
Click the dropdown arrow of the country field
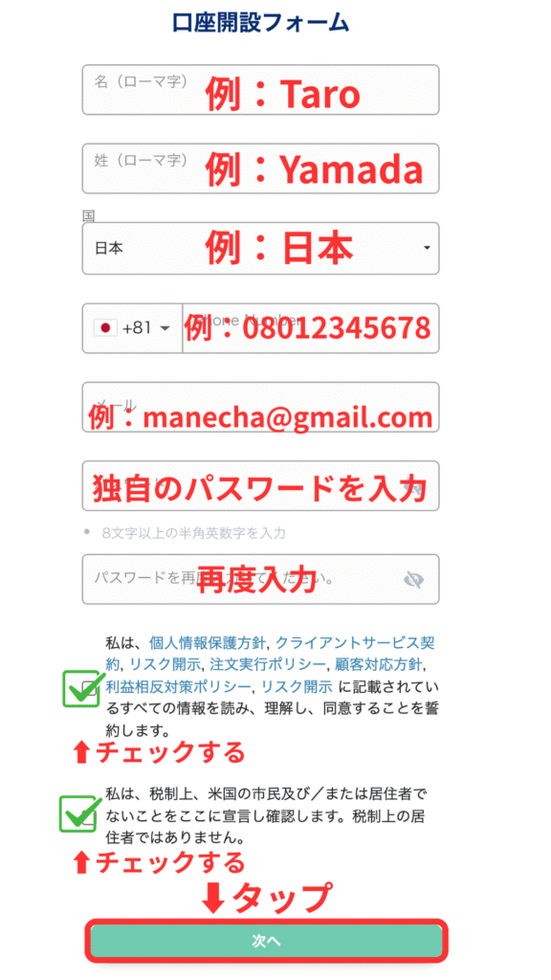point(427,248)
